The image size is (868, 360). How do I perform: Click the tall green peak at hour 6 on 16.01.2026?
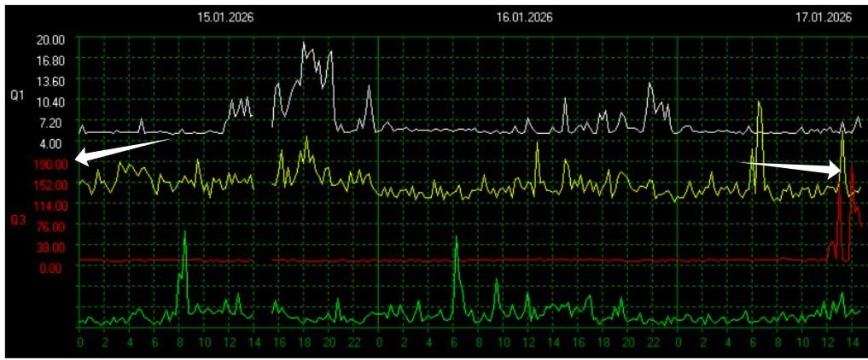point(457,238)
